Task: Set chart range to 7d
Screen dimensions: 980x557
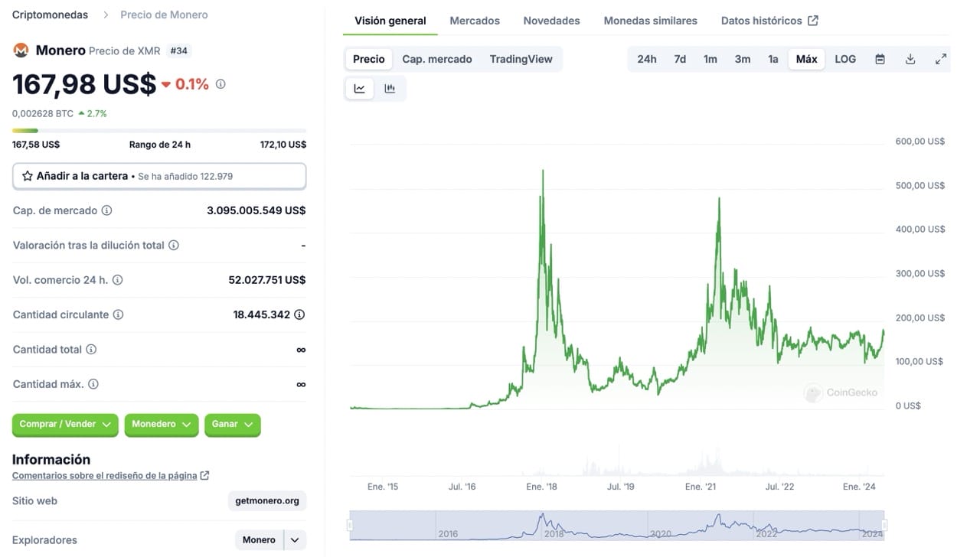Action: [680, 59]
